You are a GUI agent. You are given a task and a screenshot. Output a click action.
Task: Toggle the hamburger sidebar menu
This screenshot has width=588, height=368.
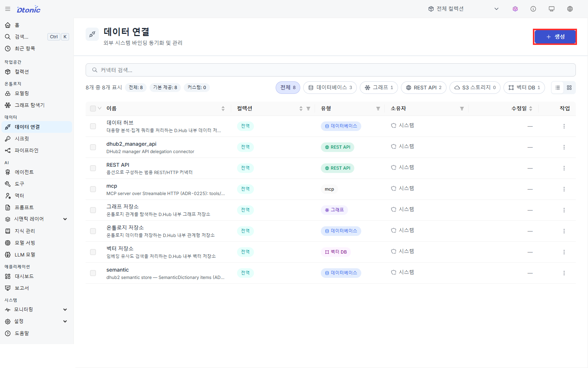(x=8, y=9)
